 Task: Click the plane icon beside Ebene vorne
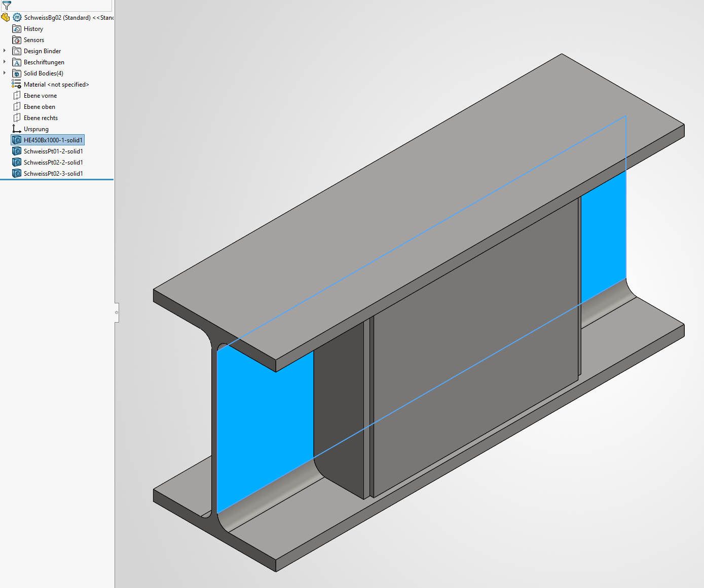point(17,96)
